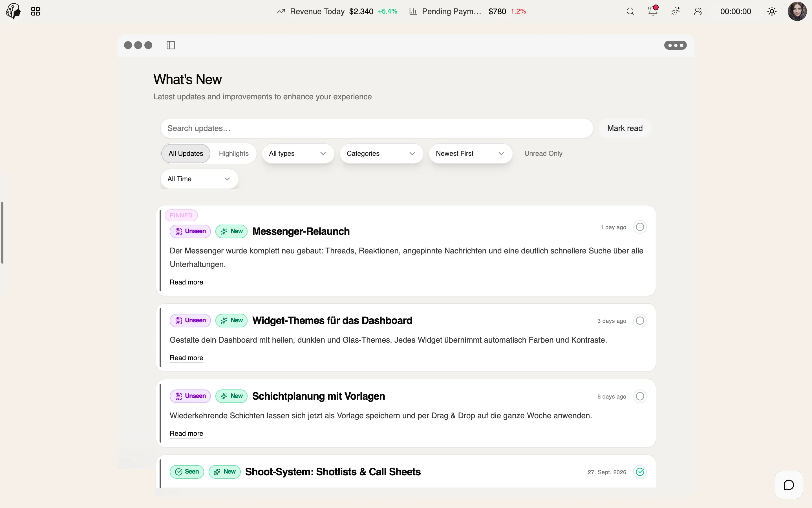
Task: Open Read more under Widget-Themes
Action: 186,358
